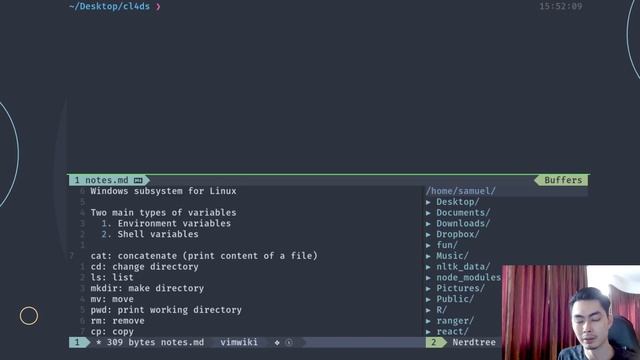This screenshot has height=360, width=640.
Task: Expand the Pictures/ folder arrow
Action: coord(428,289)
